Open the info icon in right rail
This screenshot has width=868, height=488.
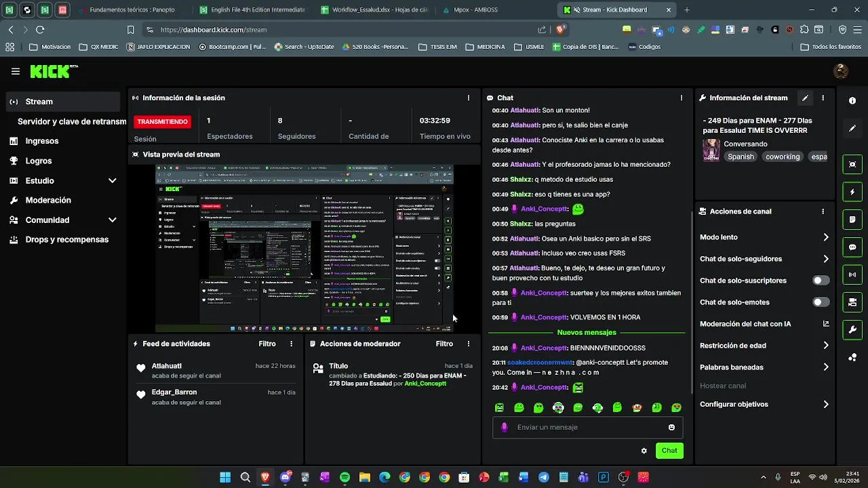pos(852,100)
